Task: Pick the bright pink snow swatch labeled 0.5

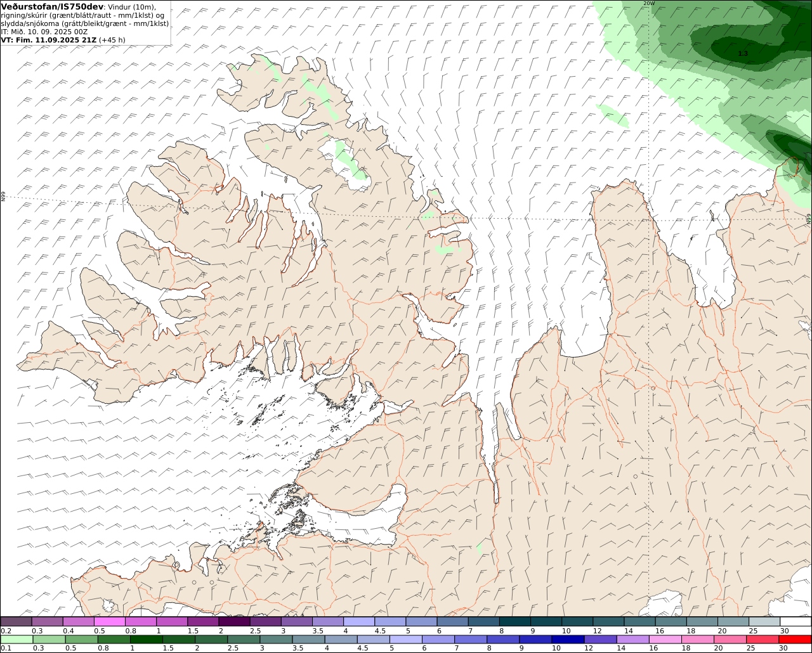Action: point(109,621)
